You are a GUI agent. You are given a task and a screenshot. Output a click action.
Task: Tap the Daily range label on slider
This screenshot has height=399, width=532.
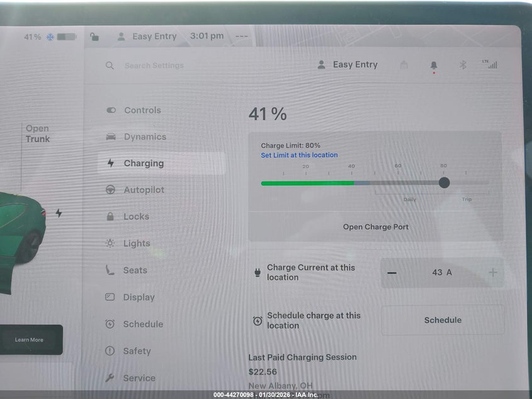[x=409, y=199]
